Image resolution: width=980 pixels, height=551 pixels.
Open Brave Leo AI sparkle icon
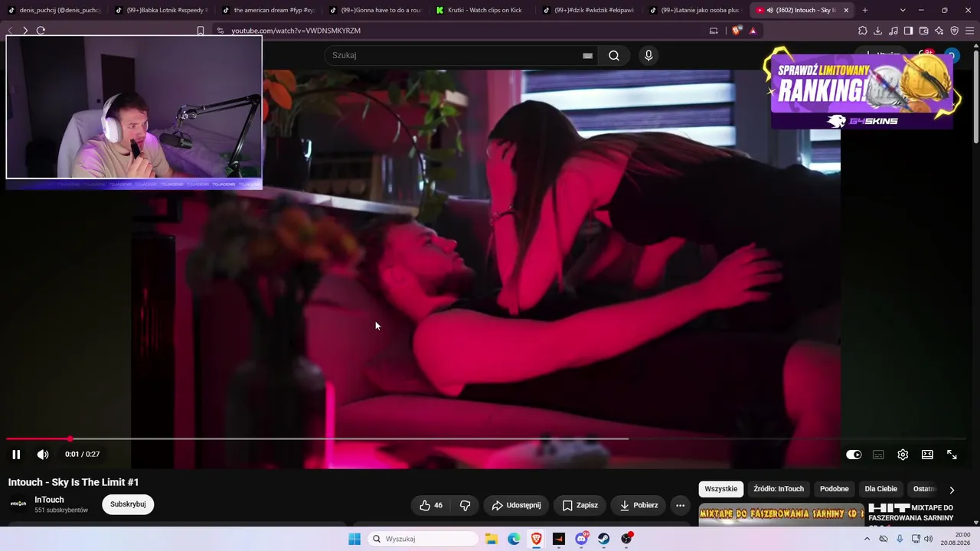click(x=939, y=31)
